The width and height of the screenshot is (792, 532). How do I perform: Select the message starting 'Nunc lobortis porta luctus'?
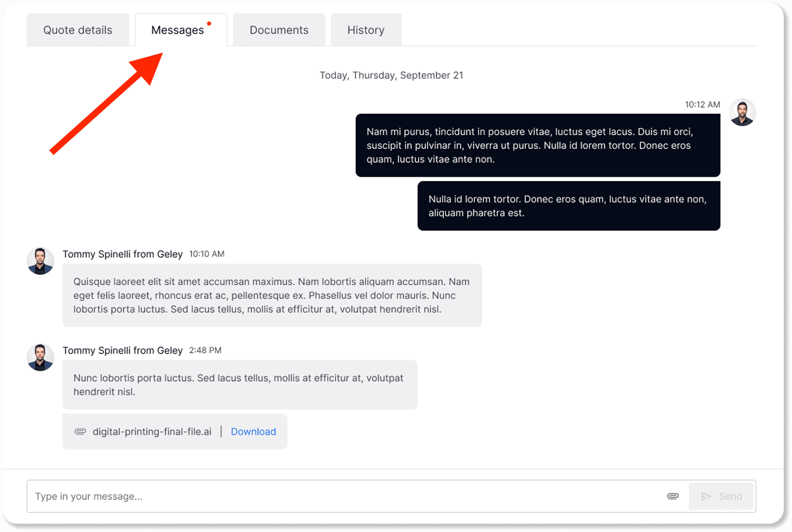[240, 385]
